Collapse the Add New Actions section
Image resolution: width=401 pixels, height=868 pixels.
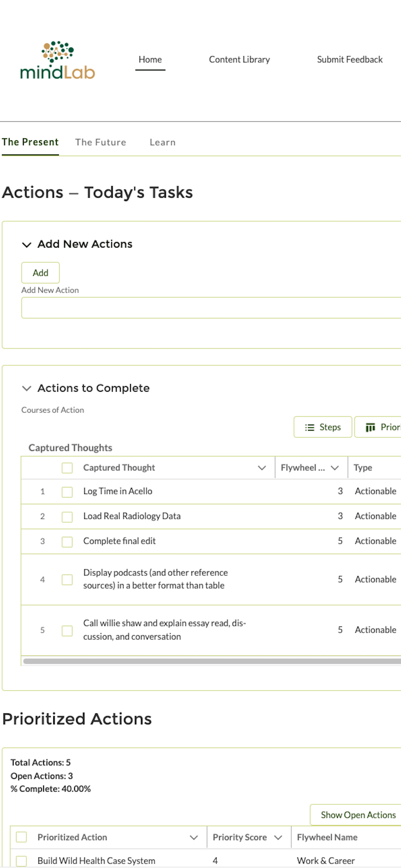coord(26,244)
